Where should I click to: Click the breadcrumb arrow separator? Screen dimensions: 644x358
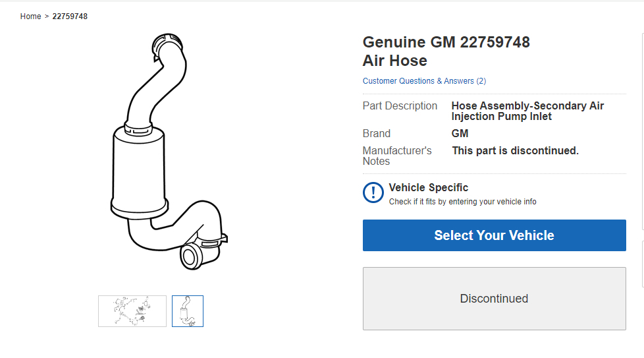[47, 16]
